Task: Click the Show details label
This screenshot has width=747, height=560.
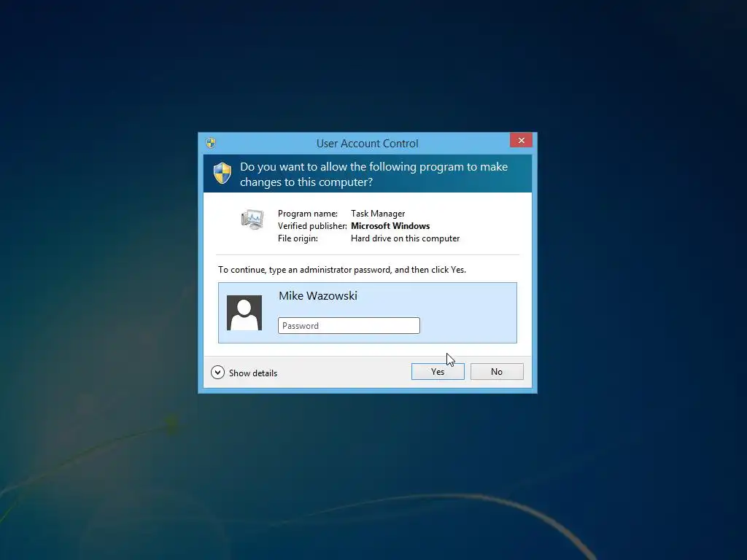Action: tap(253, 373)
